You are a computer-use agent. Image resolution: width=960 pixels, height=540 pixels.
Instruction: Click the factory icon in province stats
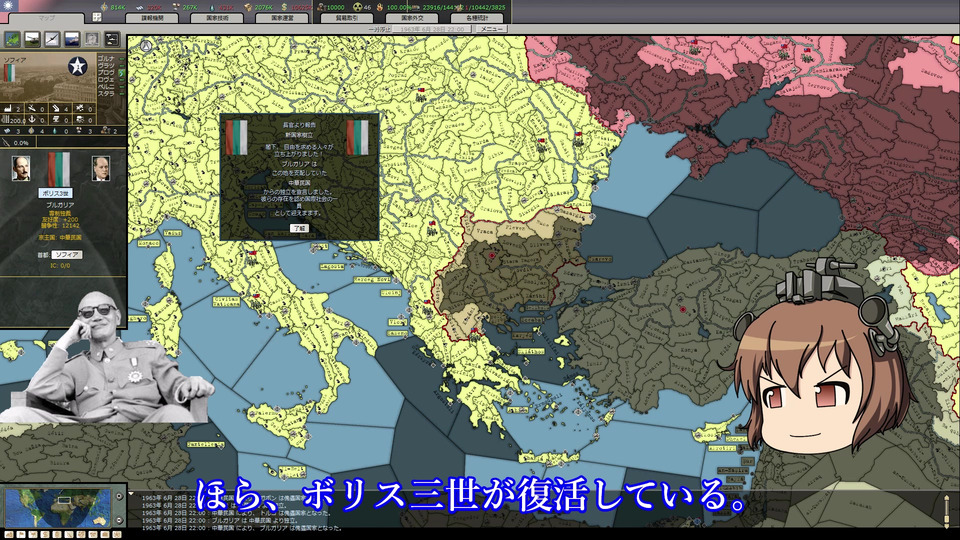pyautogui.click(x=7, y=109)
